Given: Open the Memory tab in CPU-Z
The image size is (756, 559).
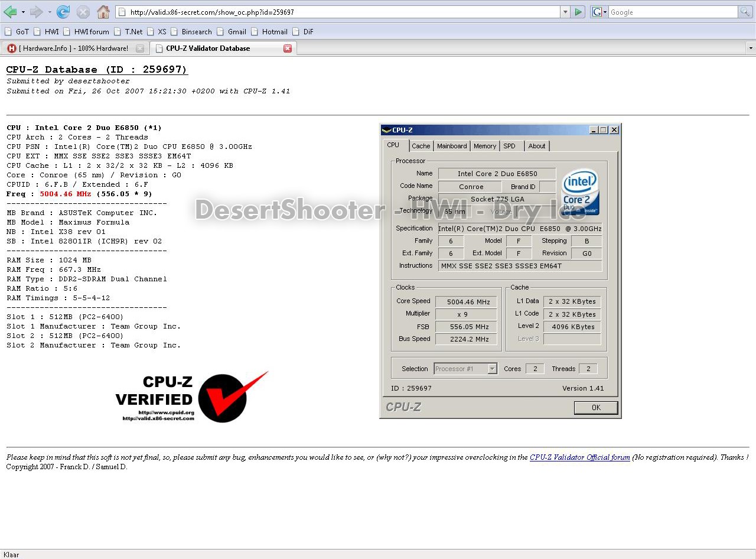Looking at the screenshot, I should pyautogui.click(x=485, y=146).
